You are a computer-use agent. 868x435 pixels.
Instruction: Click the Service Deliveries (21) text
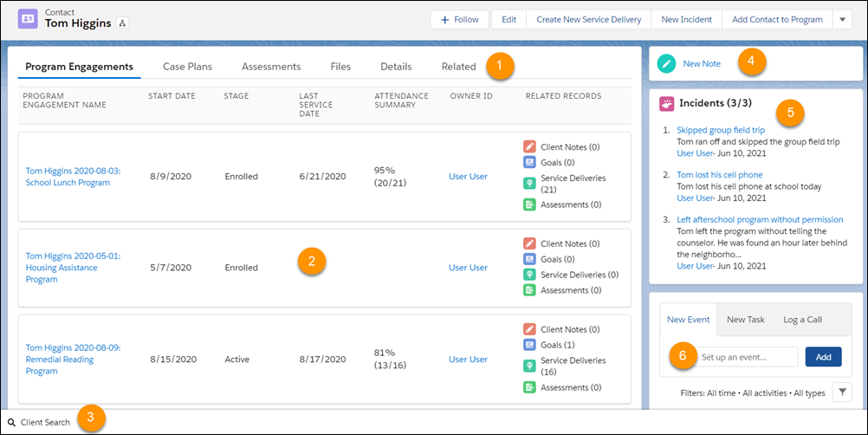pos(573,183)
